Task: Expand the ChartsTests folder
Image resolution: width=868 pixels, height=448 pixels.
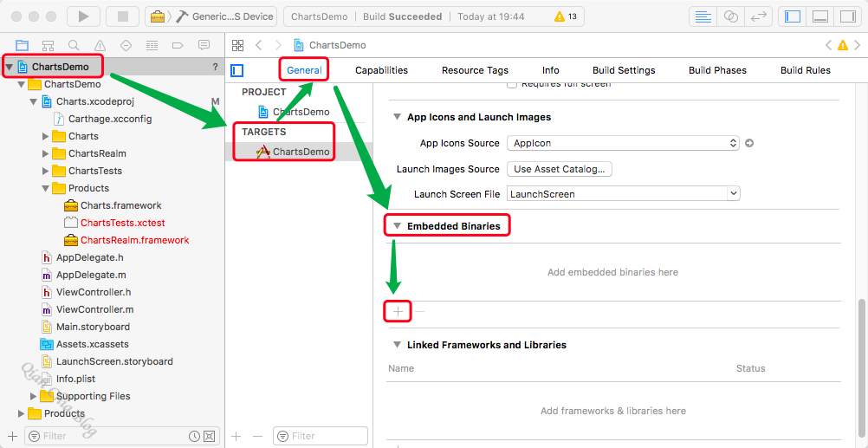Action: [x=45, y=171]
